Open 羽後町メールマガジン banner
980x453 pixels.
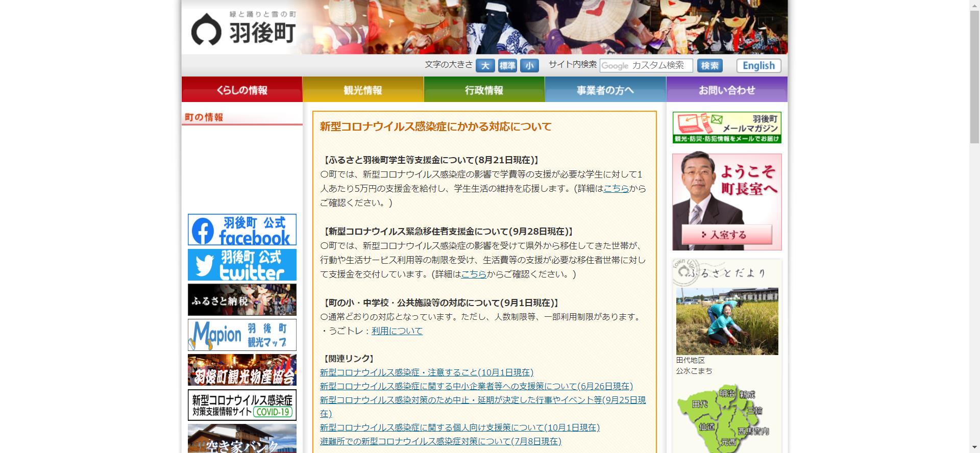[x=727, y=128]
